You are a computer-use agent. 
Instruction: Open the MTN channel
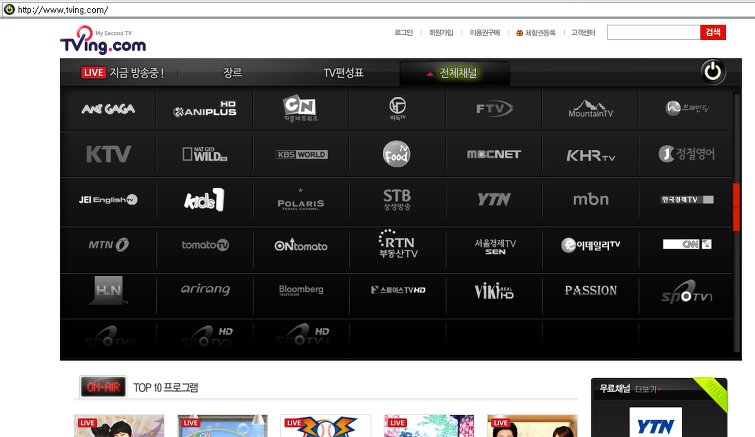[108, 244]
